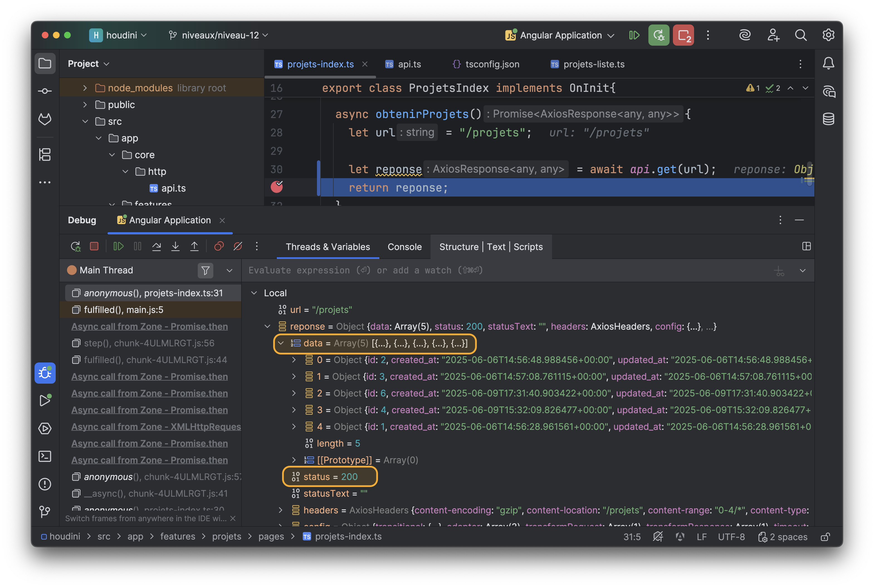Viewport: 874px width, 588px height.
Task: Open the Terminal tool window icon
Action: [45, 456]
